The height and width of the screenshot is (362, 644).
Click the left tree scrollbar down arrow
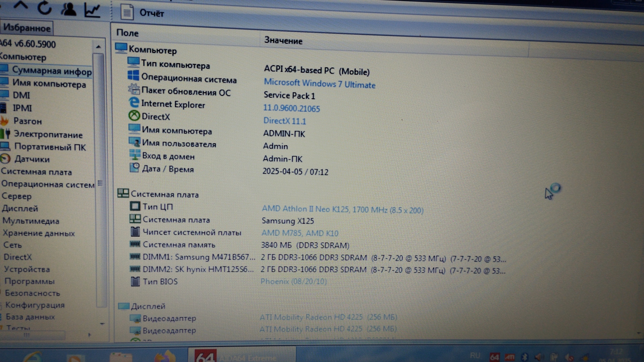[102, 324]
